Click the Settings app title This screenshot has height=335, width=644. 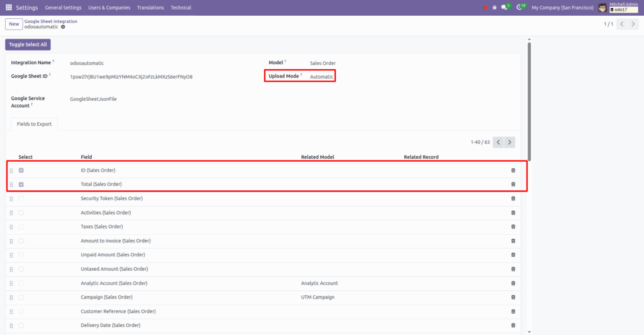pyautogui.click(x=26, y=8)
